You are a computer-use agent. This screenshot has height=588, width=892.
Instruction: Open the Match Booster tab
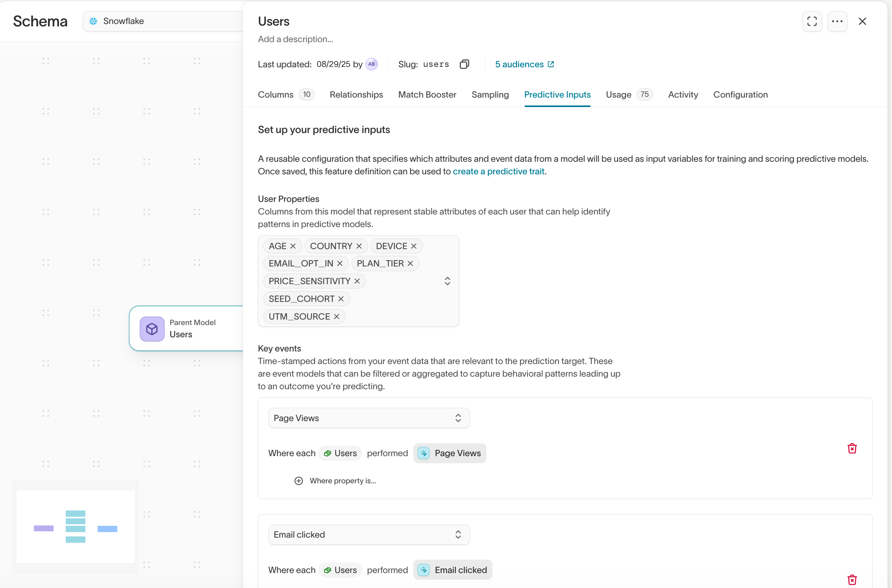click(x=427, y=94)
